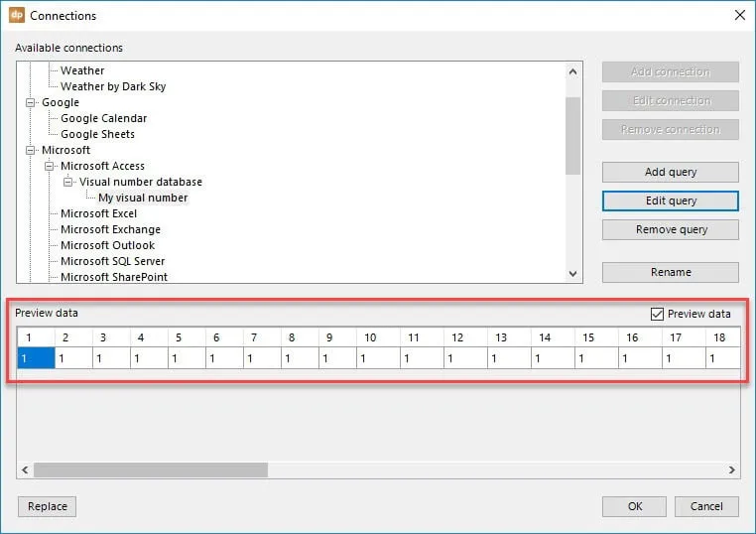Image resolution: width=756 pixels, height=534 pixels.
Task: Collapse the Visual number database node
Action: [68, 182]
